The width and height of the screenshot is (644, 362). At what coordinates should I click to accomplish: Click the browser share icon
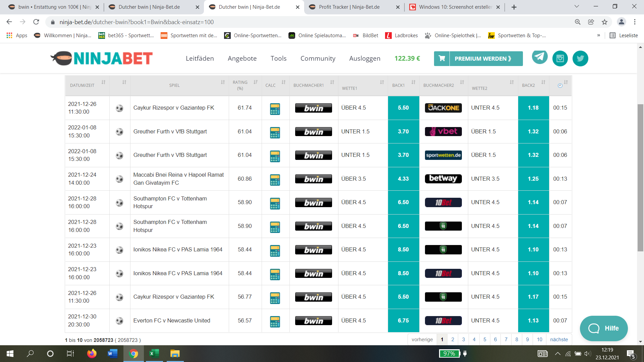(591, 22)
